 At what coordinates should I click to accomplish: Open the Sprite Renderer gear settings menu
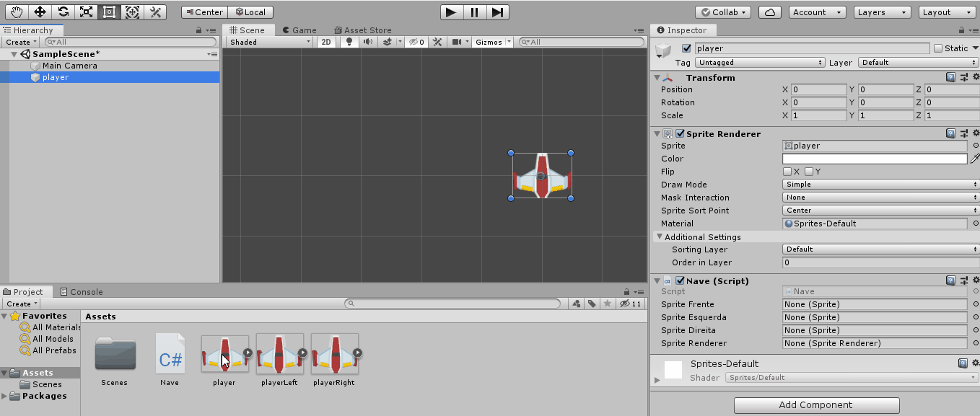tap(976, 133)
